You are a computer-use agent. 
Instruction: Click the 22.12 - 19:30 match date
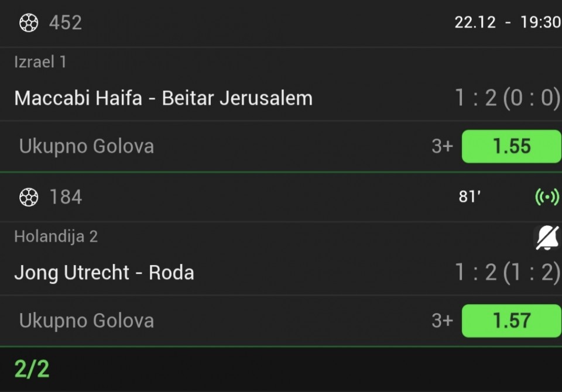coord(507,23)
